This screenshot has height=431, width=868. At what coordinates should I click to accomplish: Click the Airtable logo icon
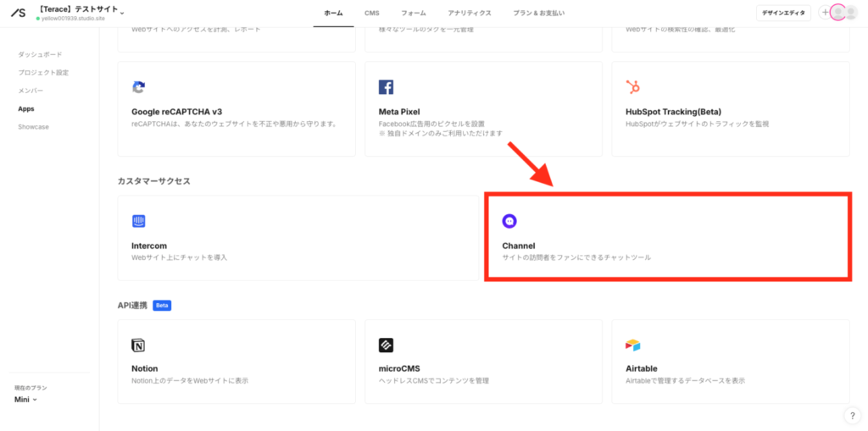[632, 345]
